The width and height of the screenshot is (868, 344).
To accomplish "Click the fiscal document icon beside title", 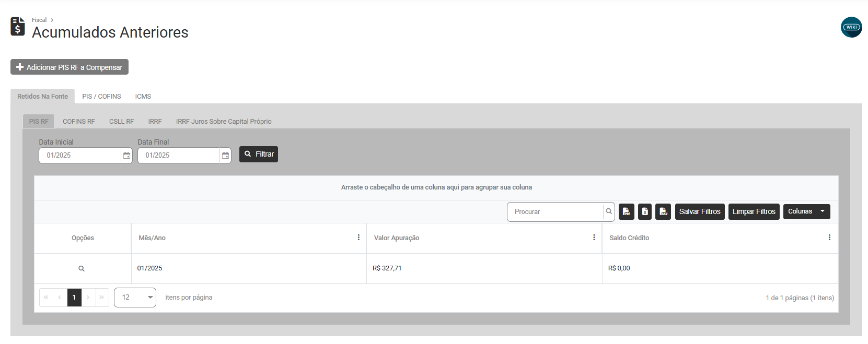I will coord(18,26).
